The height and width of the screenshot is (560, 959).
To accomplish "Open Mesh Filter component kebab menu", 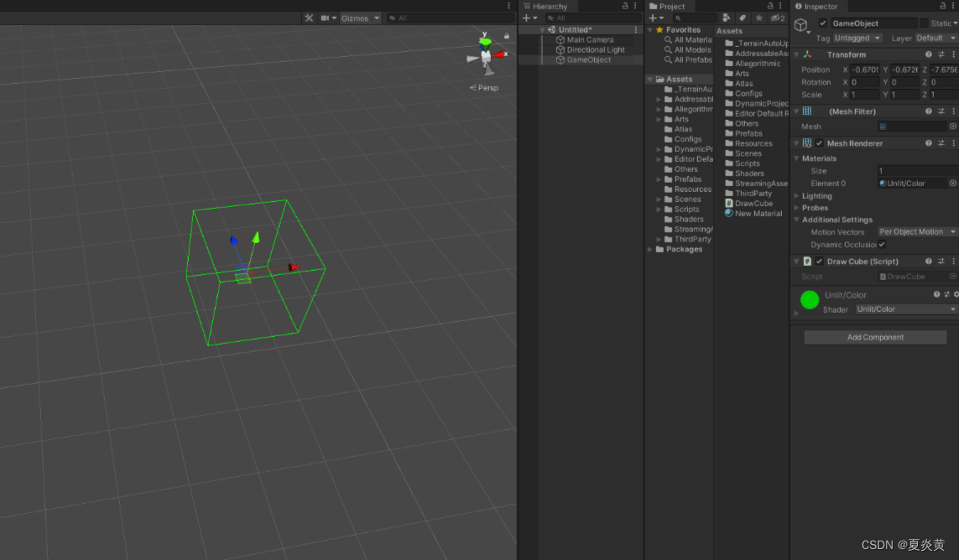I will (x=953, y=111).
